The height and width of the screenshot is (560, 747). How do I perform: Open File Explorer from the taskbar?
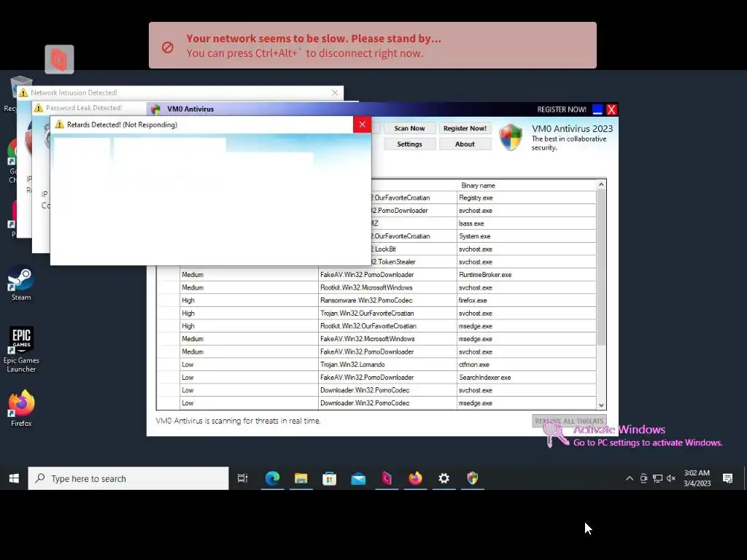(x=301, y=478)
